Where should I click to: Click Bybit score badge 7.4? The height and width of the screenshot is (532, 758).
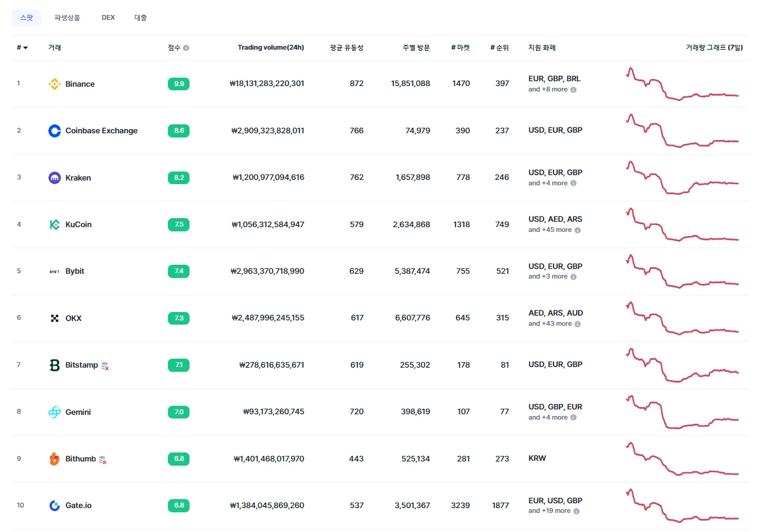[179, 271]
